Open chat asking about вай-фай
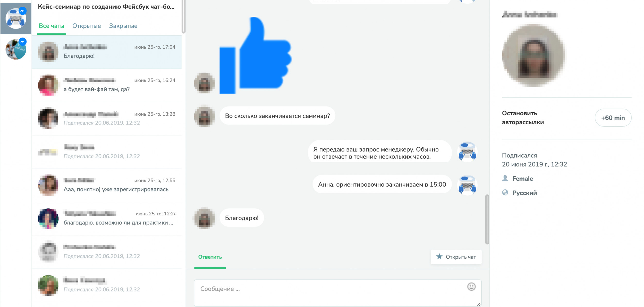The width and height of the screenshot is (644, 307). point(107,85)
